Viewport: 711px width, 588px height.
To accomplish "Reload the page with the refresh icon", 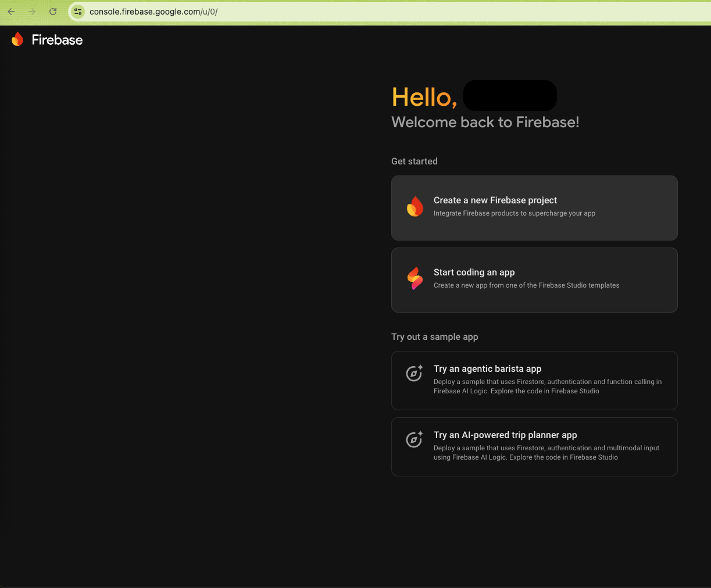I will [x=53, y=12].
